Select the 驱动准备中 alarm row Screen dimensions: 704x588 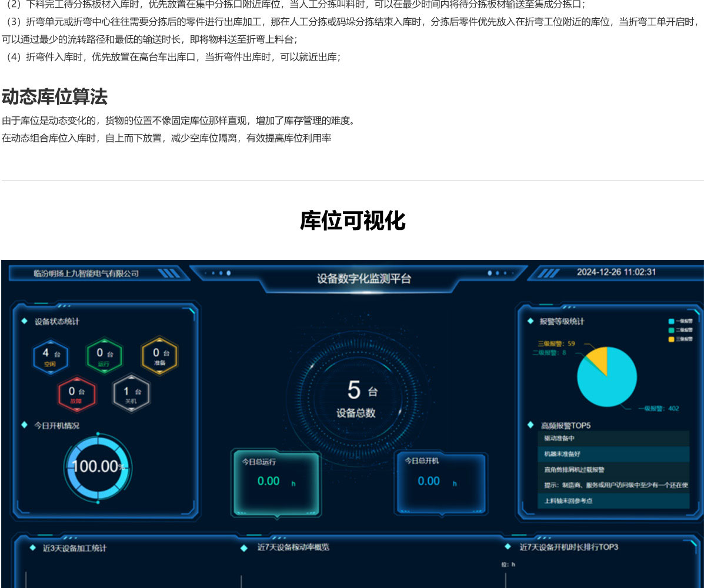click(x=613, y=438)
